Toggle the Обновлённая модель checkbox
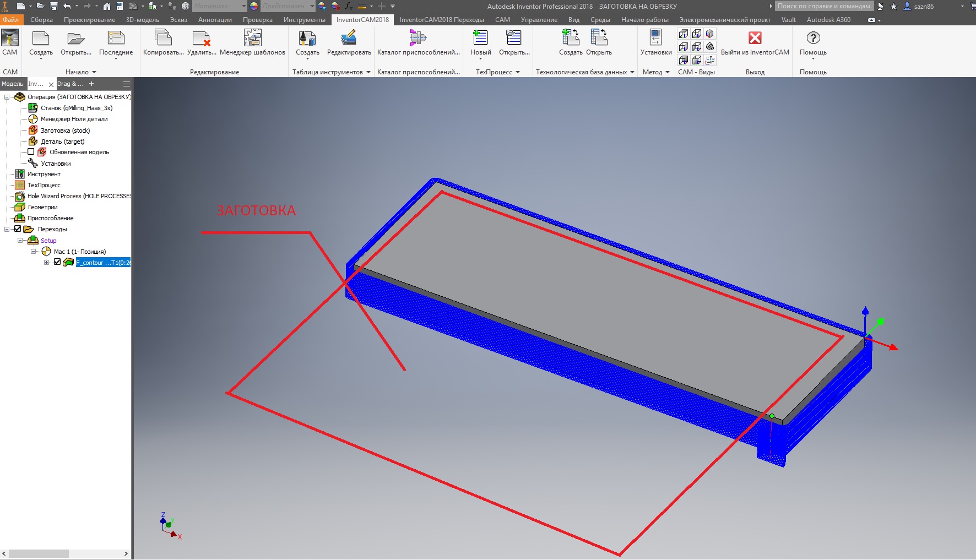Screen dimensions: 976x560 31,152
